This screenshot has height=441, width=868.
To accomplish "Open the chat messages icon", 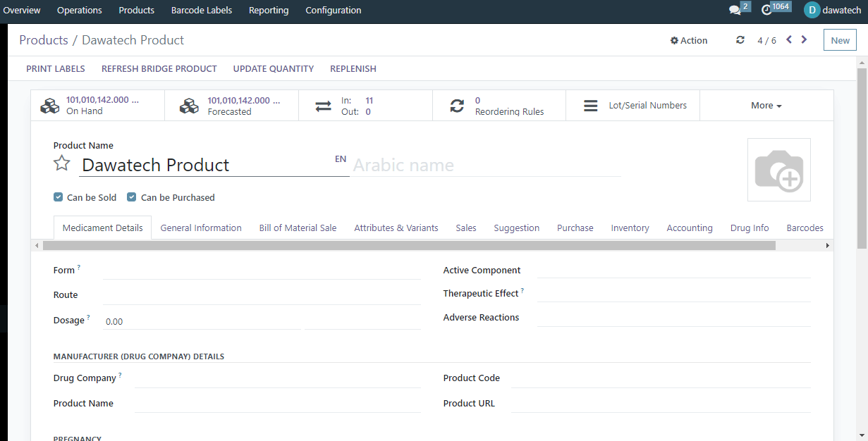I will [735, 10].
